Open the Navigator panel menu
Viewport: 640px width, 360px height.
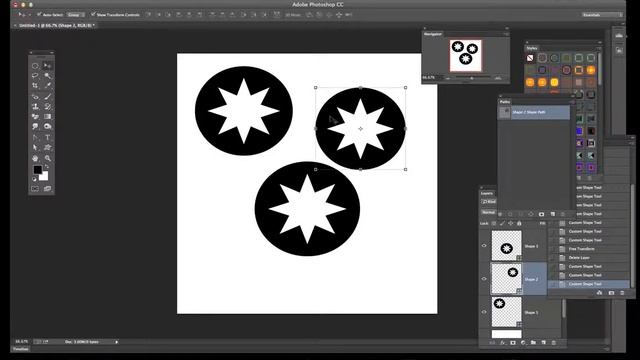pyautogui.click(x=506, y=34)
